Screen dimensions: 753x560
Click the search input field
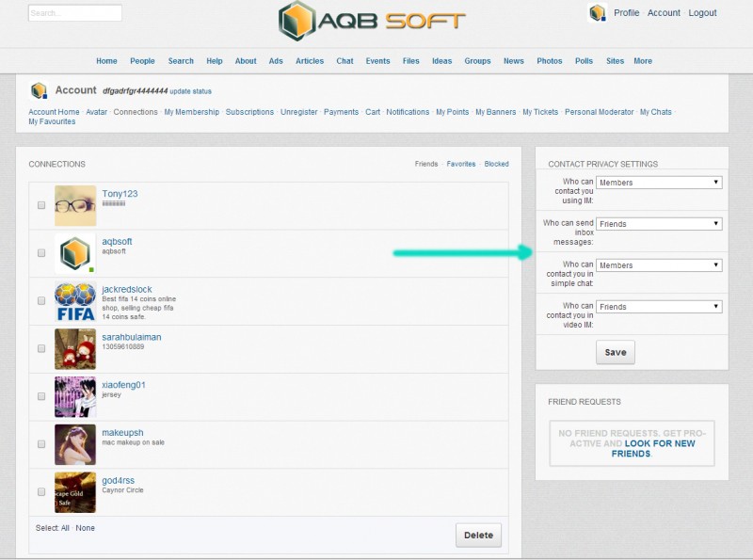click(75, 13)
